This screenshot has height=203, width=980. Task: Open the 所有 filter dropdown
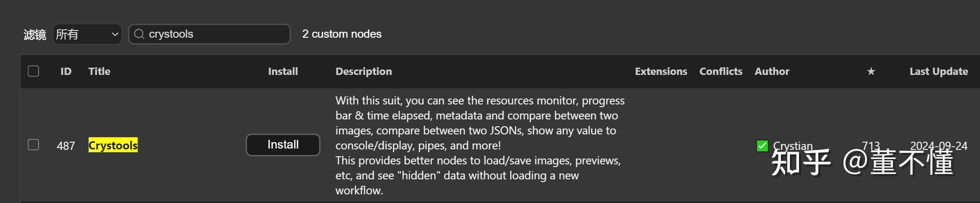coord(87,34)
